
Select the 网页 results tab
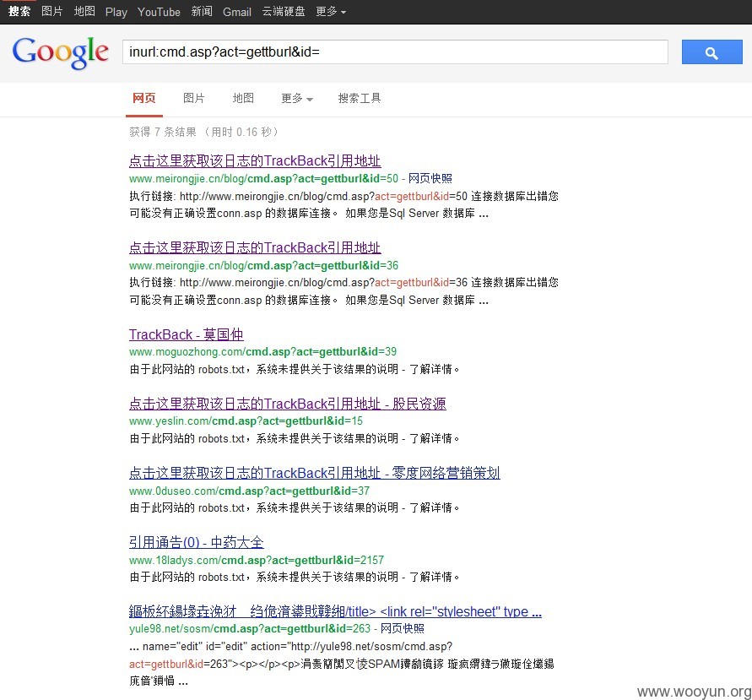[x=143, y=98]
